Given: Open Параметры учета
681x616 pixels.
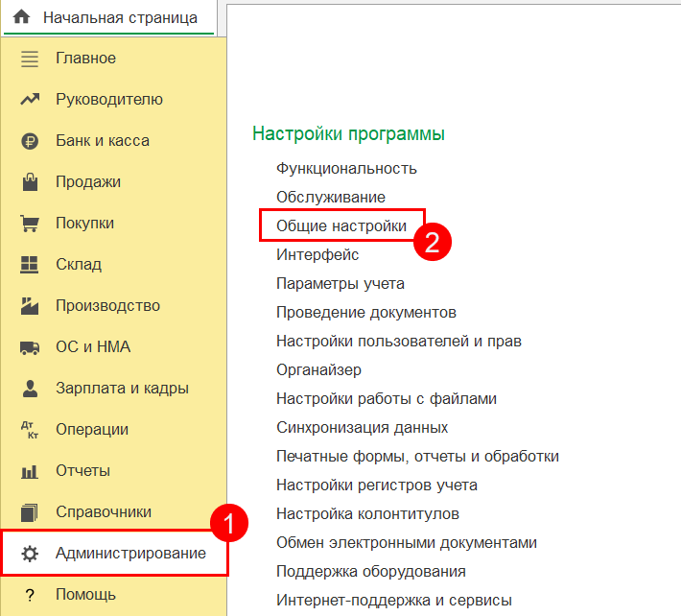Looking at the screenshot, I should (x=340, y=284).
